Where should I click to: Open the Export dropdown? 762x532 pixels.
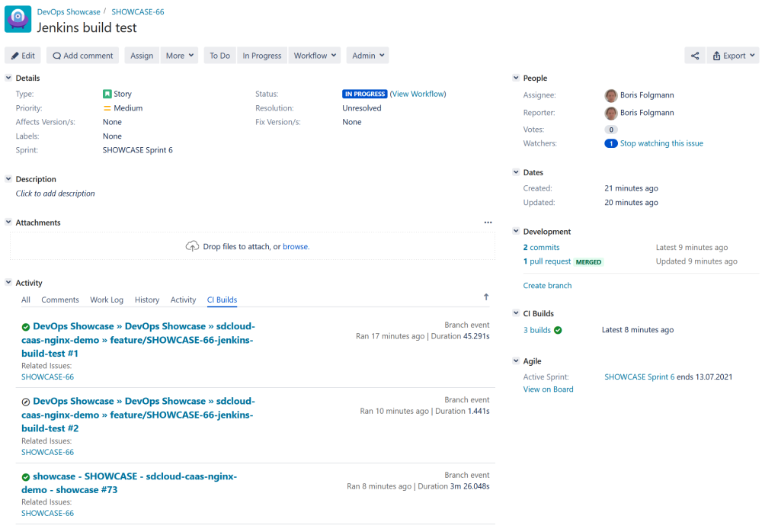(733, 56)
